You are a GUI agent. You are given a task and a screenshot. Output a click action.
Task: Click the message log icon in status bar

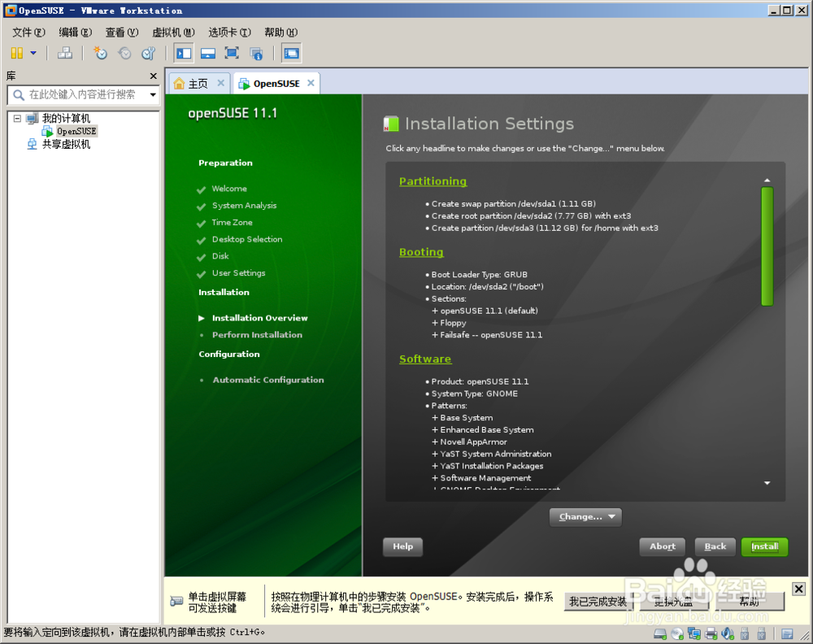tap(787, 633)
